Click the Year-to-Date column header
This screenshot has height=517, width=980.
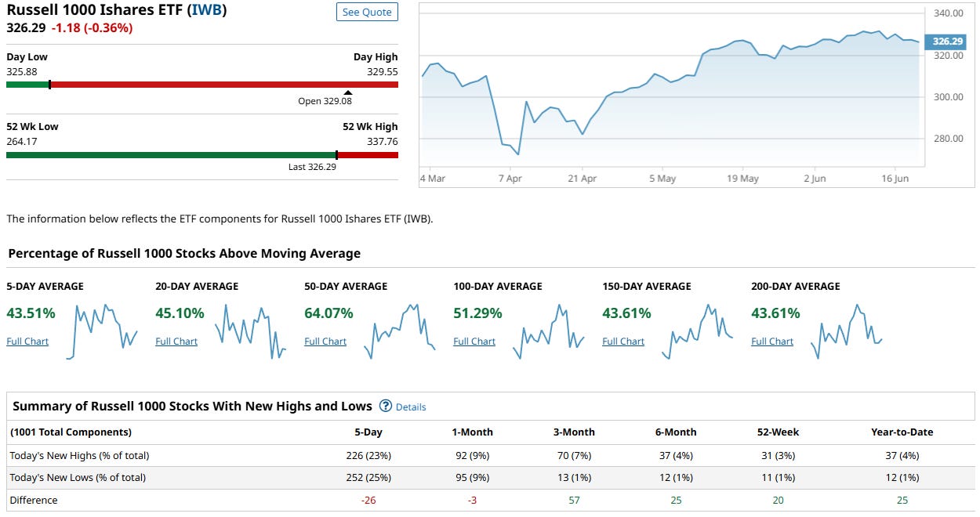click(902, 432)
